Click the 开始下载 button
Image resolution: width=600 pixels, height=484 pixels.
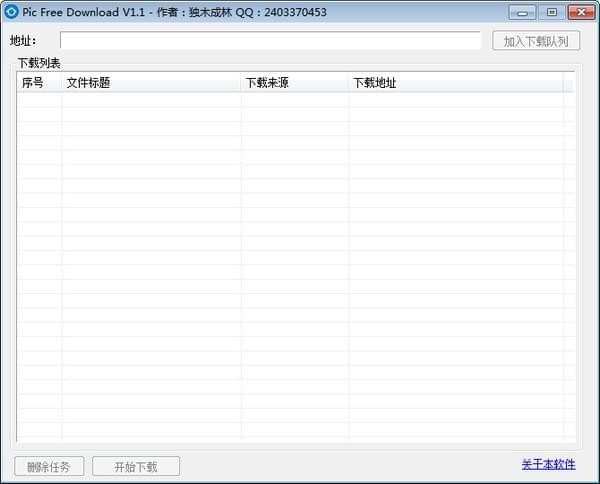(x=136, y=466)
